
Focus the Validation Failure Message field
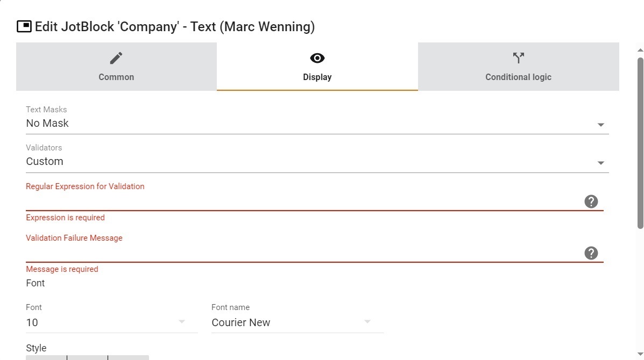(x=304, y=254)
